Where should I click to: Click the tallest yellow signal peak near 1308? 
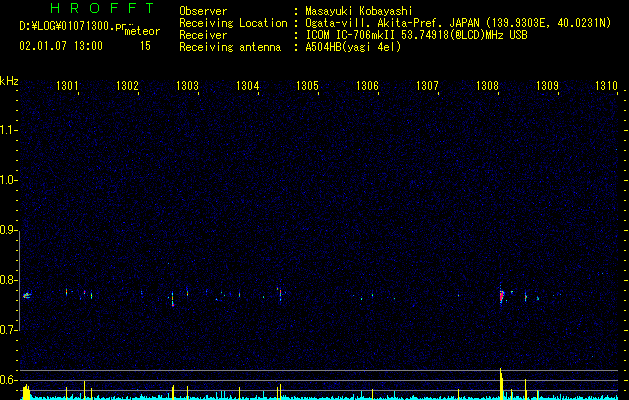(501, 383)
